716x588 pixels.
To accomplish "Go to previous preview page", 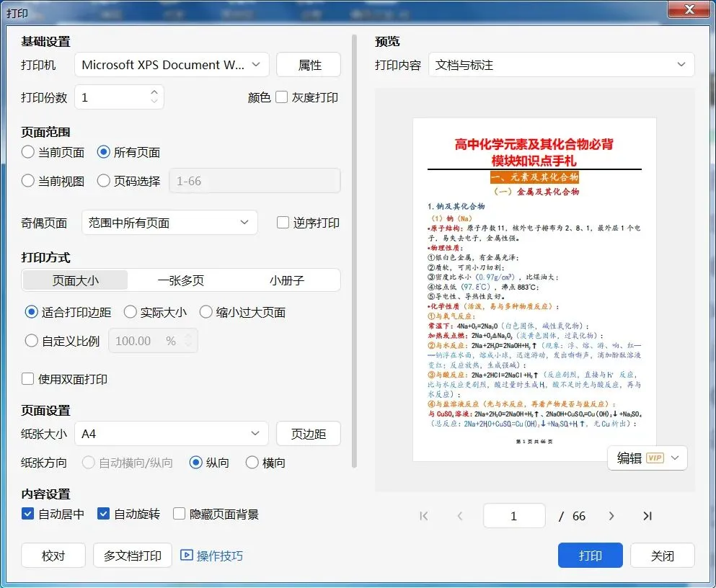I will coord(460,516).
